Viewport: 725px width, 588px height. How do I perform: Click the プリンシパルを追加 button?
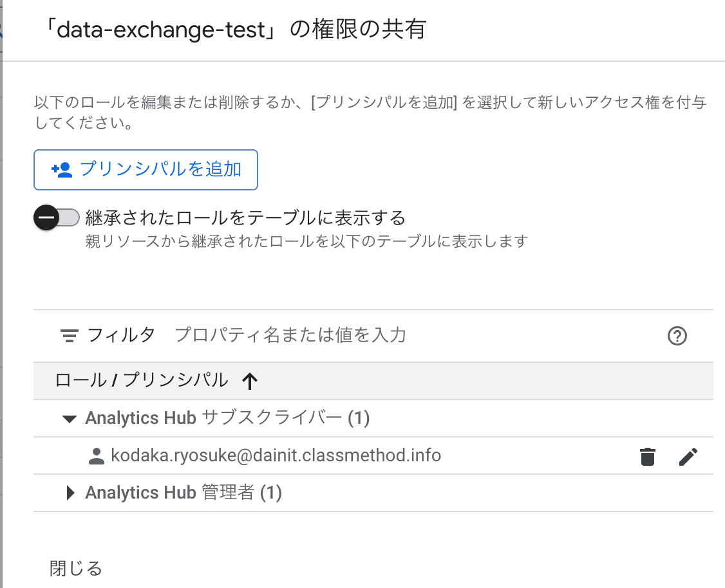(x=146, y=169)
